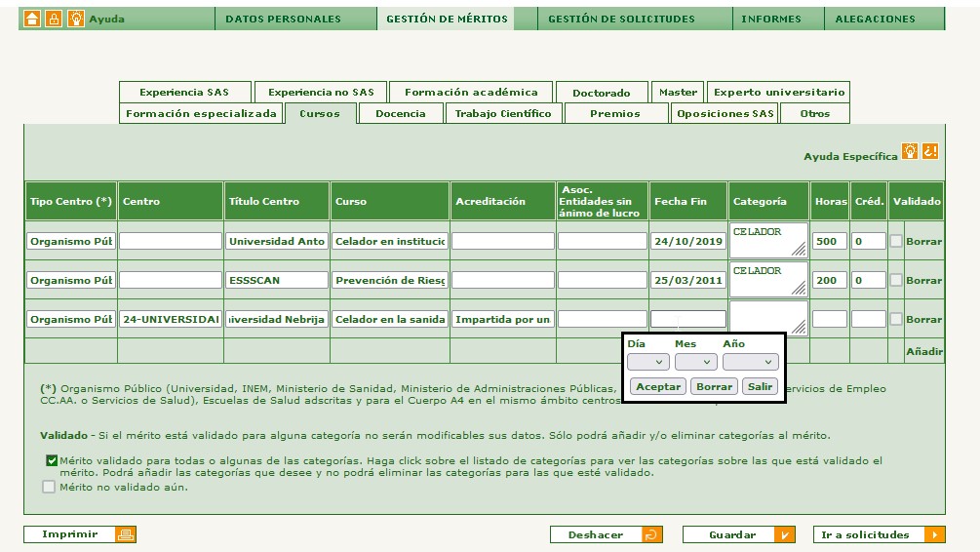
Task: Click the Categoría box in the first row
Action: point(768,241)
